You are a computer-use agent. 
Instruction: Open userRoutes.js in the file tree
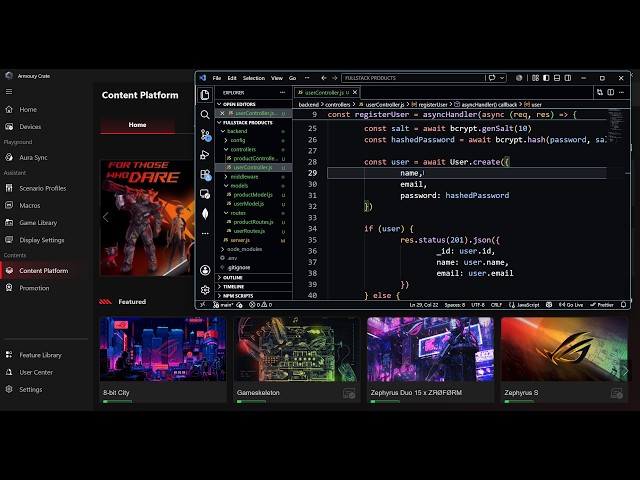pyautogui.click(x=253, y=231)
